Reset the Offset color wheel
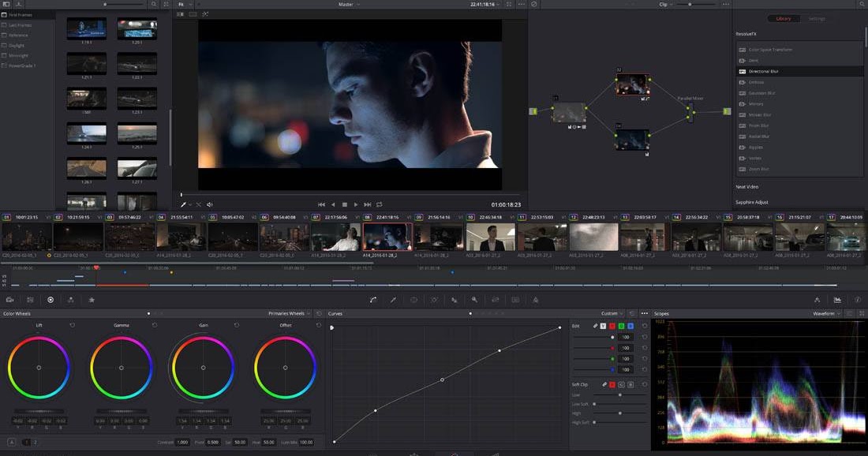Viewport: 868px width, 456px height. pos(318,325)
